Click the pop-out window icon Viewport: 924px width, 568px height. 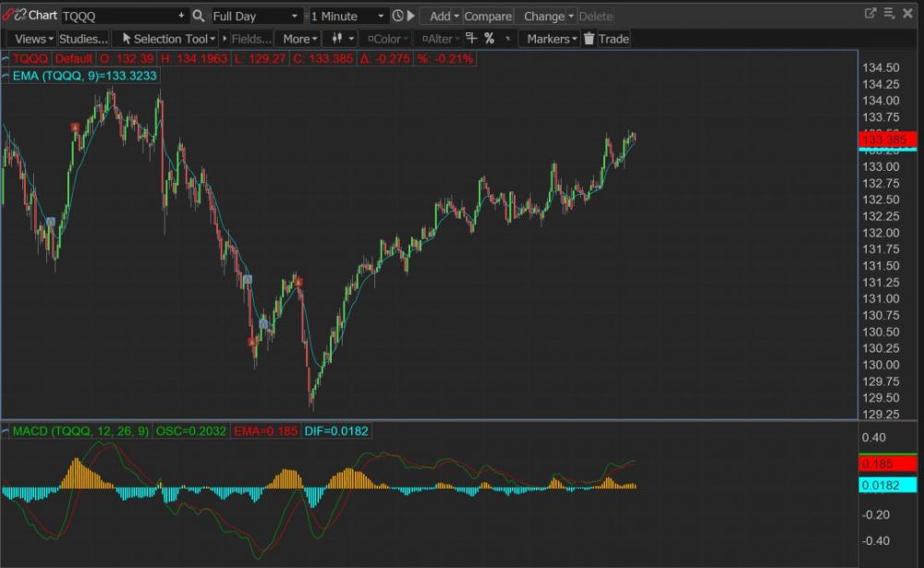869,14
